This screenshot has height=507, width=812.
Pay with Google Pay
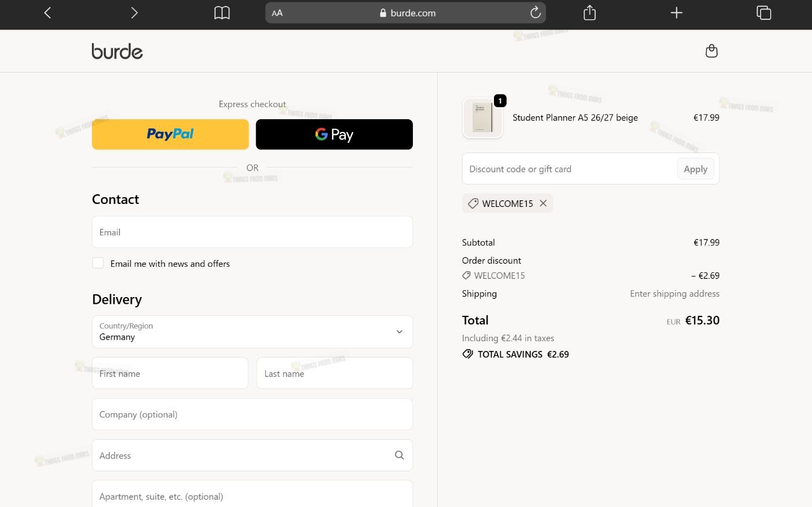click(x=334, y=134)
